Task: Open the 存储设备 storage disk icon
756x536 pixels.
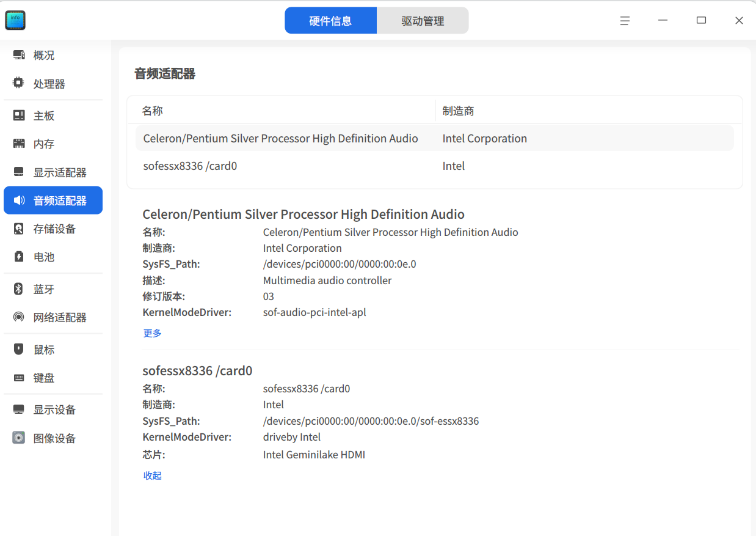Action: [x=19, y=229]
